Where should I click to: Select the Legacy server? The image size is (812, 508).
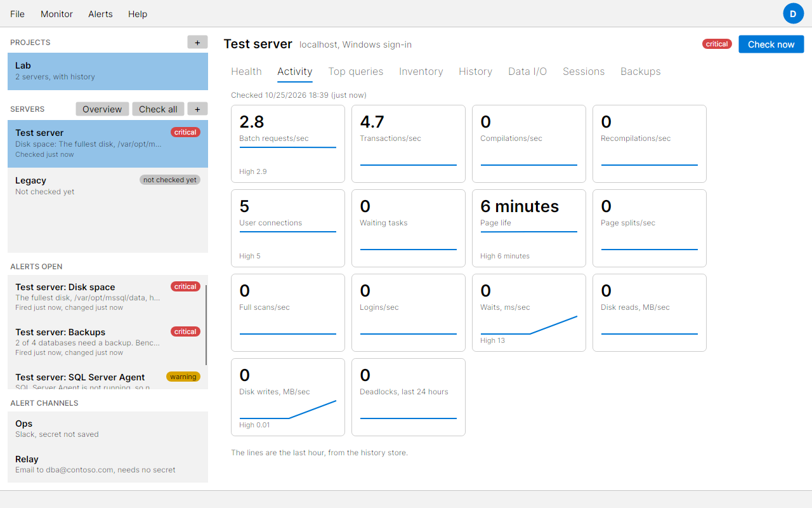click(x=108, y=185)
